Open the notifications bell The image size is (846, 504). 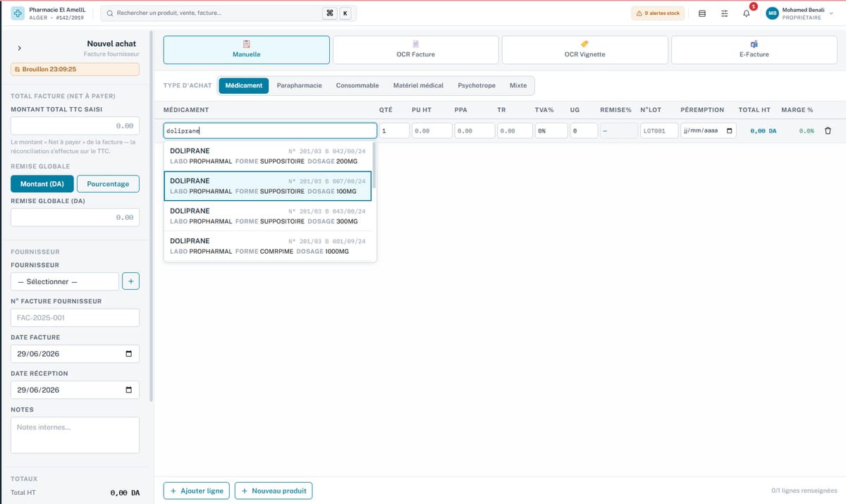[747, 13]
